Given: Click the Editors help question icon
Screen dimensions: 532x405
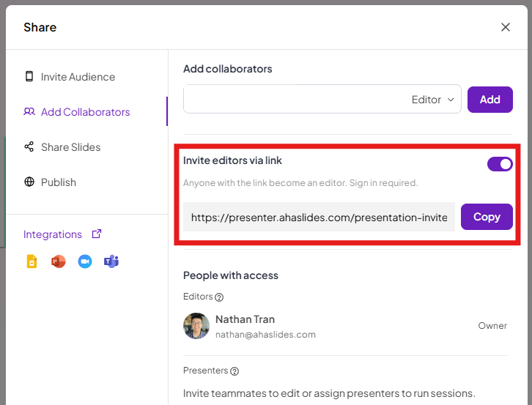Looking at the screenshot, I should coord(219,297).
